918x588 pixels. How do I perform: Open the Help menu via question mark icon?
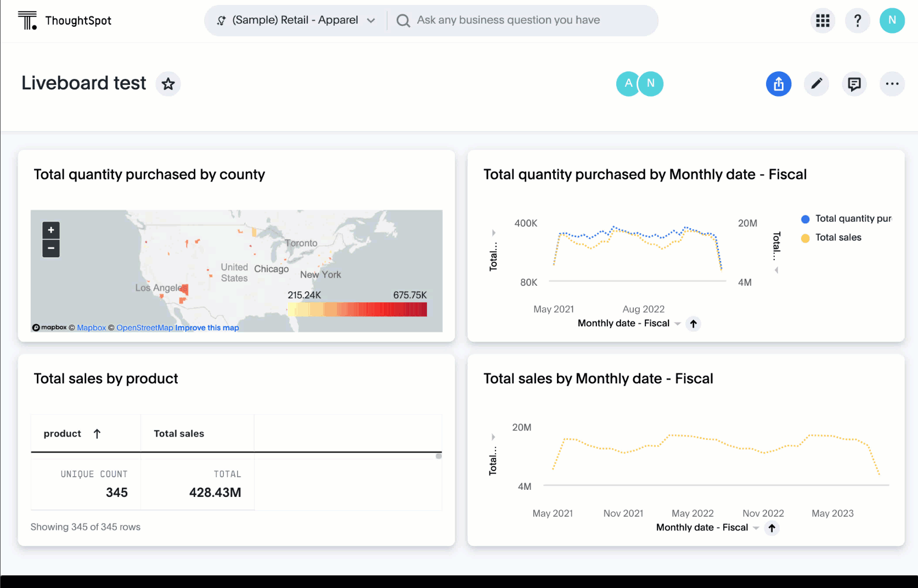pyautogui.click(x=857, y=20)
